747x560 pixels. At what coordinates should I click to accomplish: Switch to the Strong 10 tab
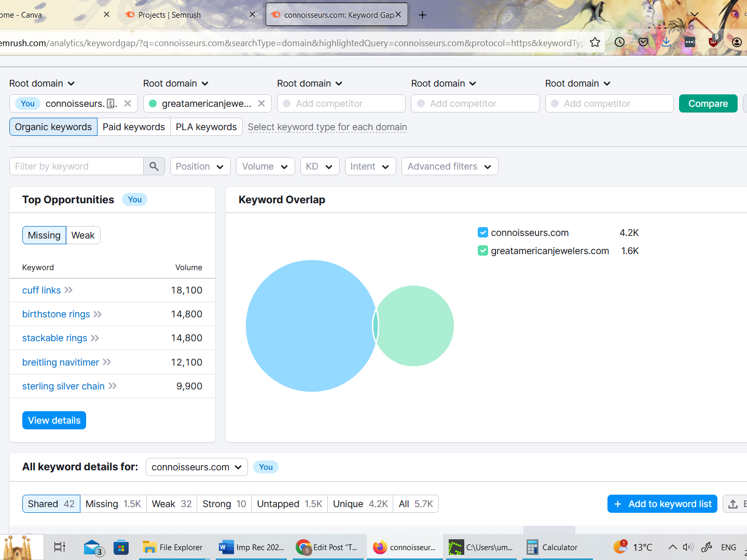(x=224, y=504)
